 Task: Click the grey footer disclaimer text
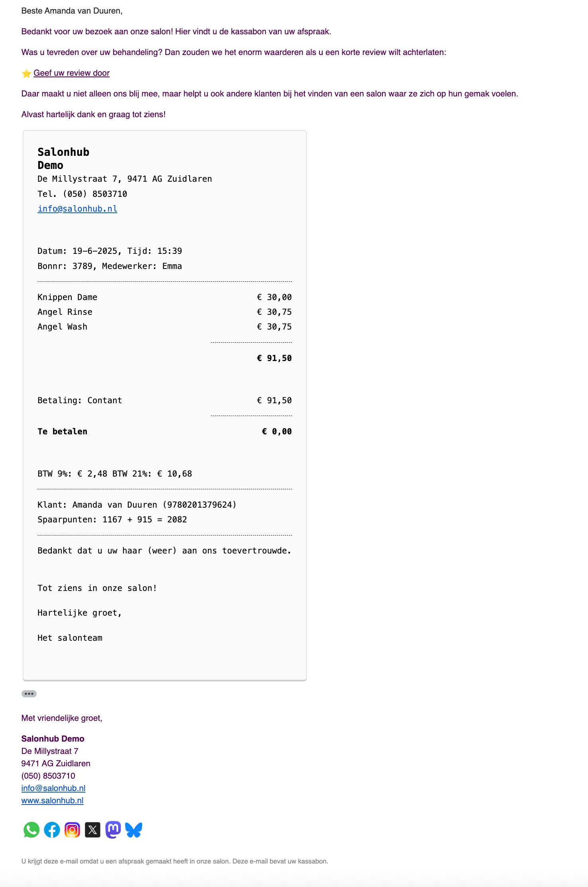tap(174, 861)
